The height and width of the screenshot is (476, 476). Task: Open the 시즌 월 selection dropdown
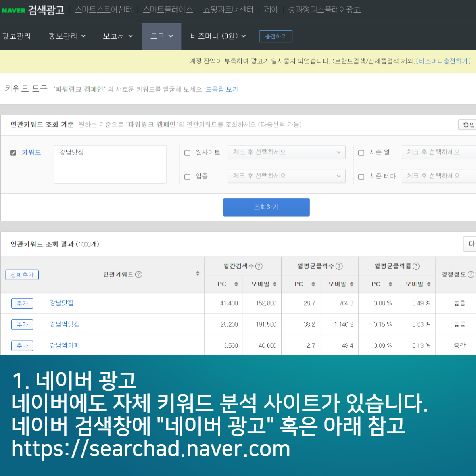click(439, 152)
